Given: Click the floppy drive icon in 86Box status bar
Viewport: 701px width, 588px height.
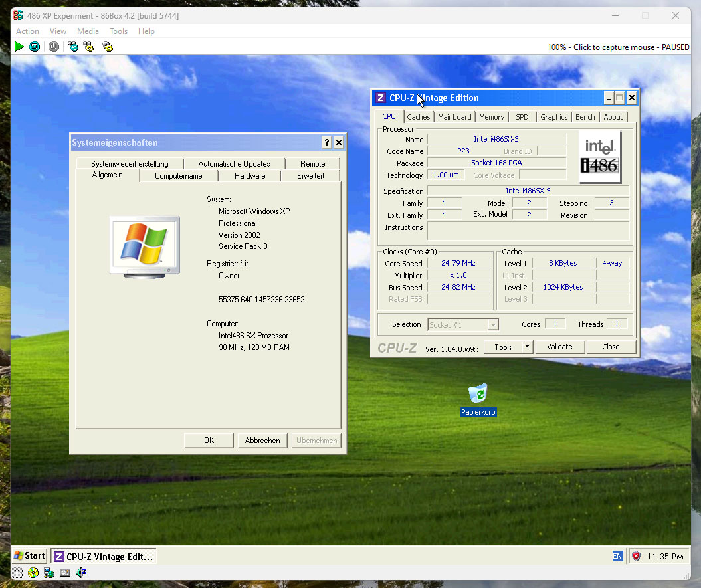Looking at the screenshot, I should click(17, 572).
